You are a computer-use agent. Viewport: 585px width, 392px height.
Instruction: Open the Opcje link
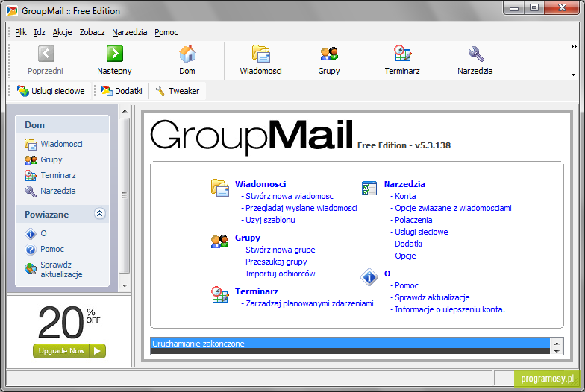405,256
